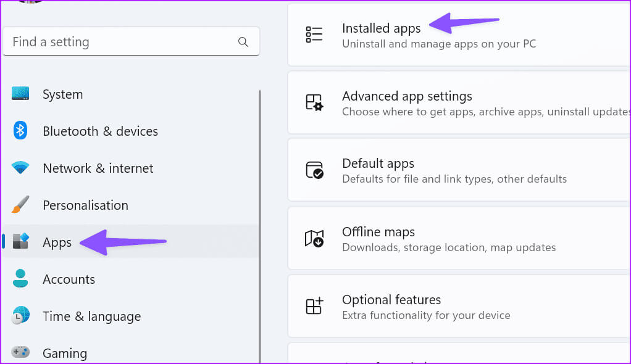Click the Bluetooth icon in sidebar
Screen dimensions: 631x364
[x=20, y=131]
